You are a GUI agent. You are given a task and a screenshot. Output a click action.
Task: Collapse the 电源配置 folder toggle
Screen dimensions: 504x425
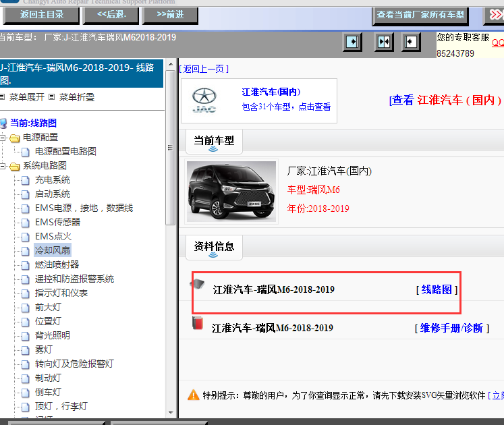coord(3,138)
